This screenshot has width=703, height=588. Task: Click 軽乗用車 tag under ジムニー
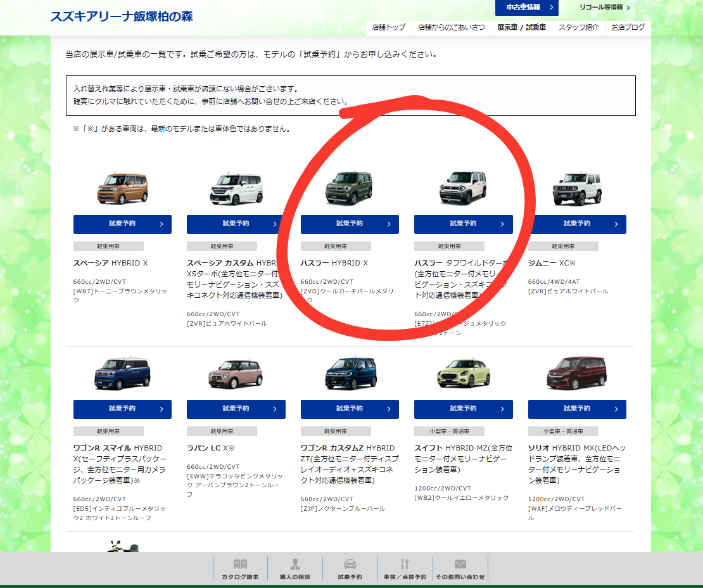563,246
